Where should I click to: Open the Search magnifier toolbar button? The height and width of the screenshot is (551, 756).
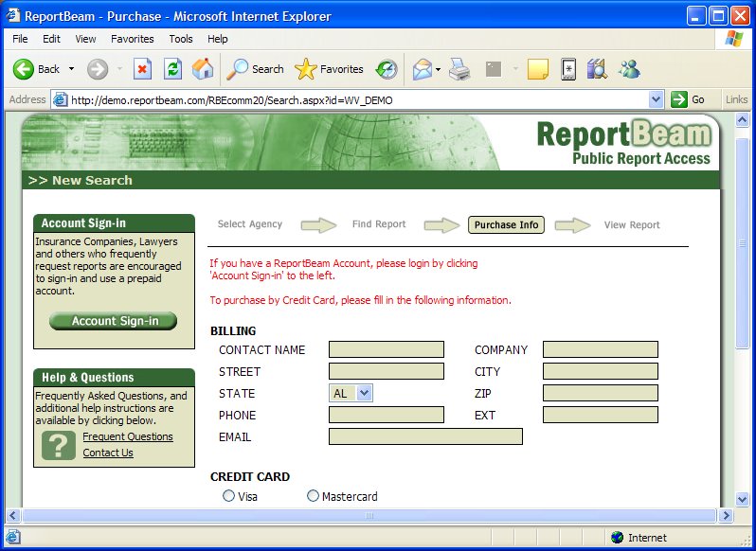[x=256, y=69]
